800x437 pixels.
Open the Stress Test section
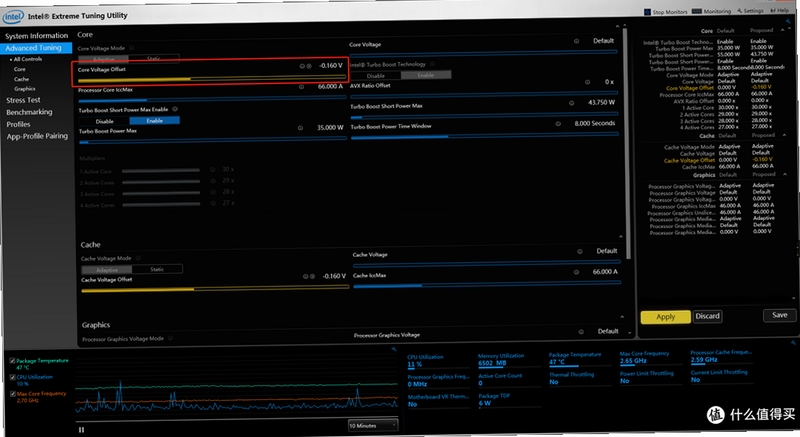[23, 100]
